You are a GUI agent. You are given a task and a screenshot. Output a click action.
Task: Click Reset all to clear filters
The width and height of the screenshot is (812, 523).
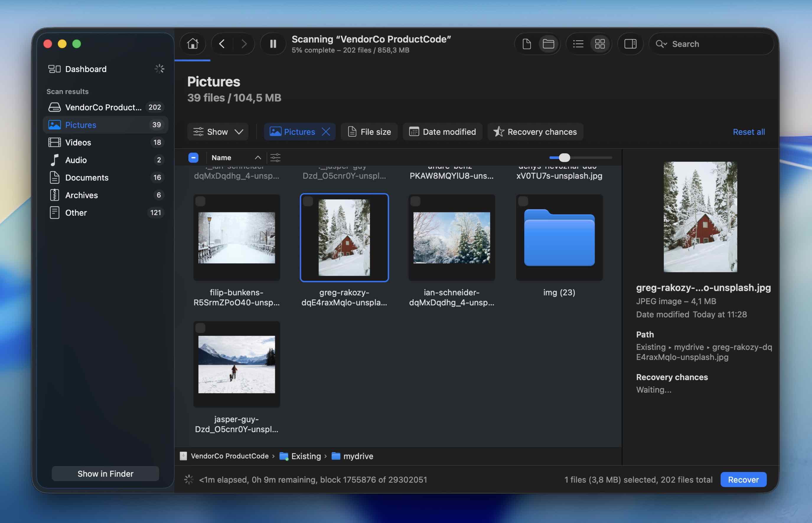749,132
